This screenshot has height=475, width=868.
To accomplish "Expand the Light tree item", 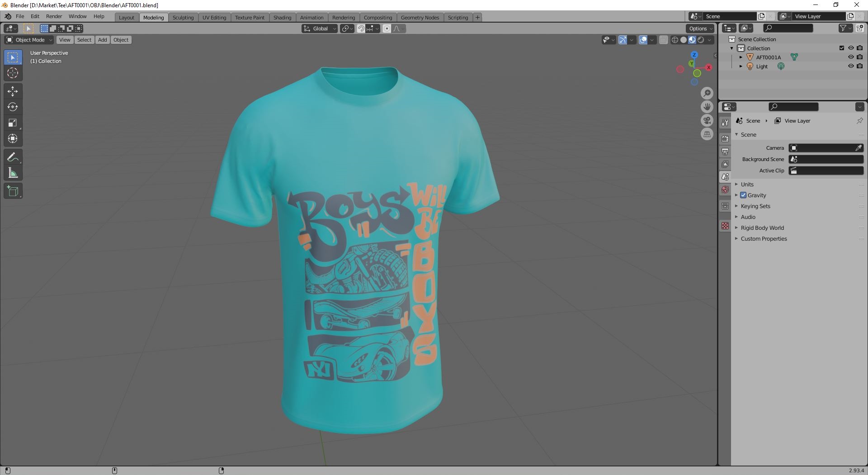I will tap(741, 66).
